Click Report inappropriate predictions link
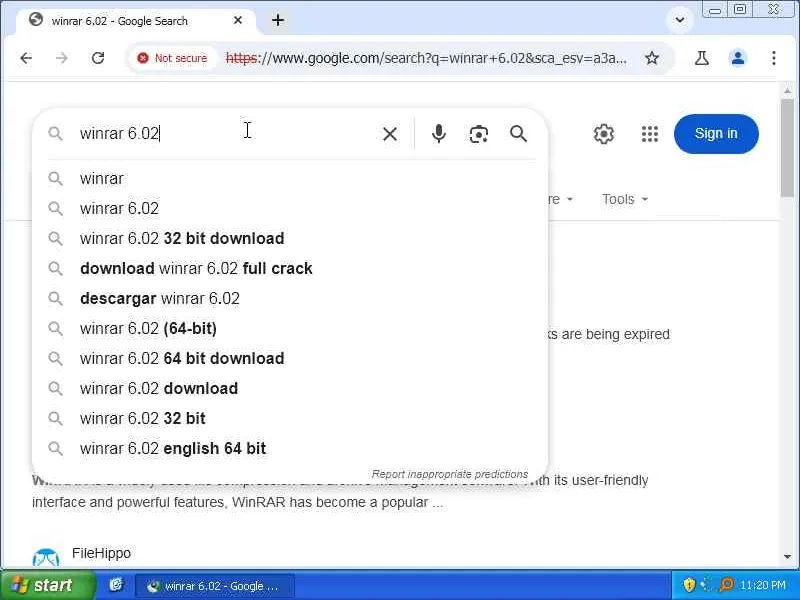 [449, 474]
